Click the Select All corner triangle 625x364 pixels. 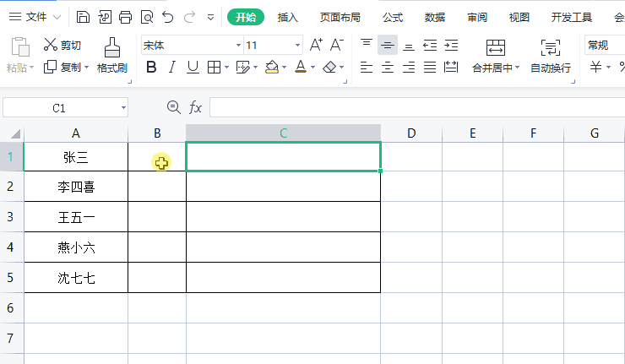coord(15,133)
